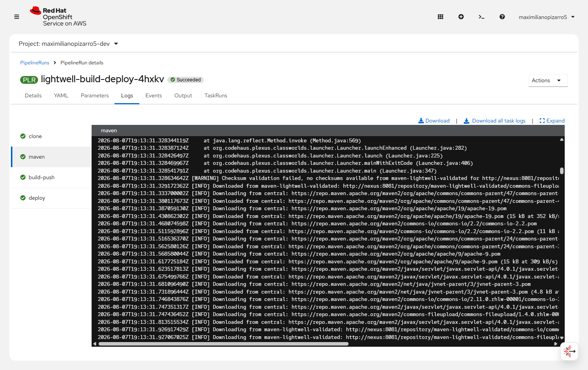This screenshot has height=370, width=588.
Task: Switch to the YAML tab
Action: [61, 95]
